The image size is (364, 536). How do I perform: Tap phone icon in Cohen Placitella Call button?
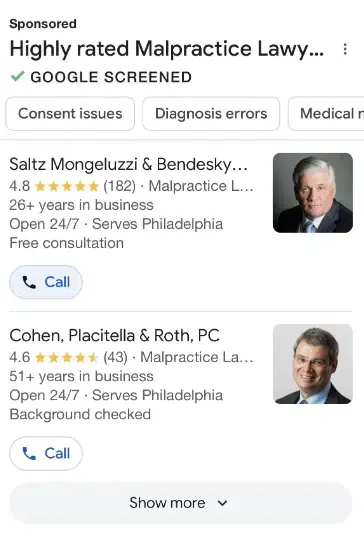[29, 454]
